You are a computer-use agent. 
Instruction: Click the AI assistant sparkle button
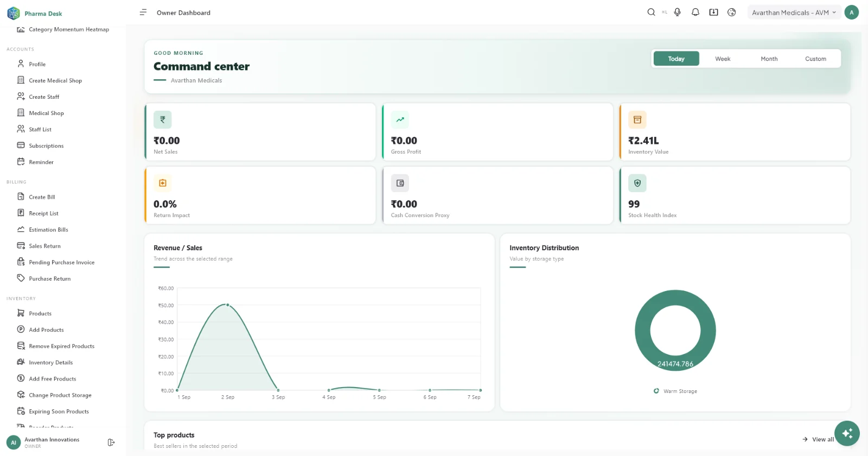847,433
